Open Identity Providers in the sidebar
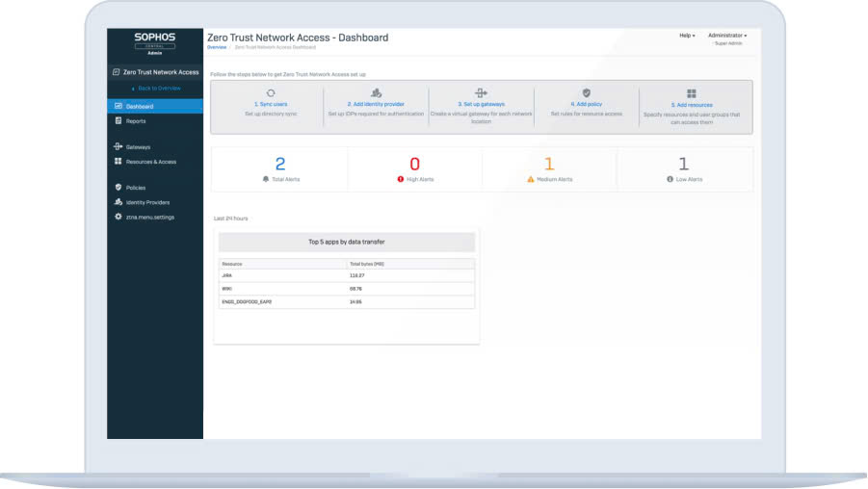Screen dimensions: 868x489 pos(147,202)
